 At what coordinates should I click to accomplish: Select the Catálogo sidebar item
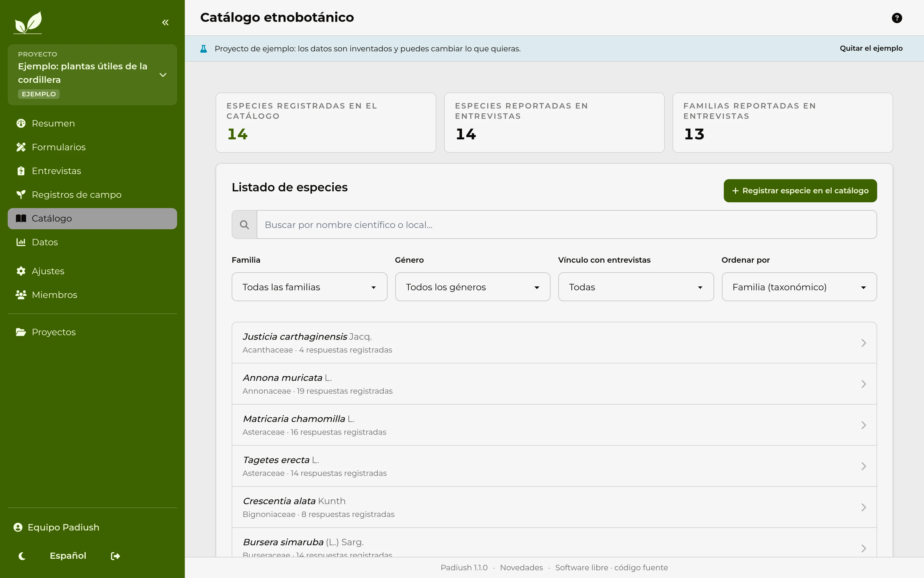(92, 219)
